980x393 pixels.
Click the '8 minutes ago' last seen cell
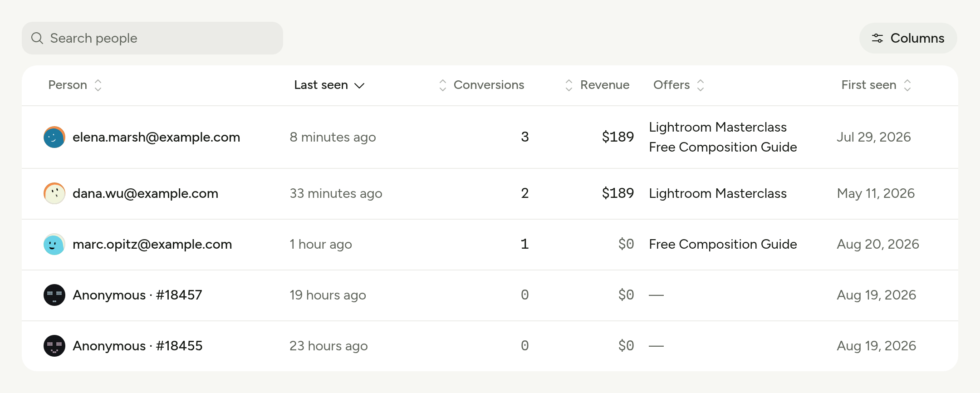point(333,137)
